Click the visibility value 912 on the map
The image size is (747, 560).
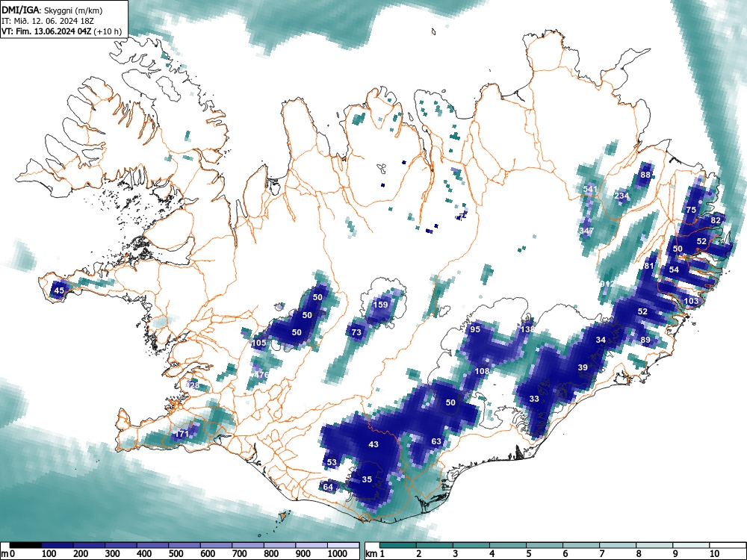607,284
